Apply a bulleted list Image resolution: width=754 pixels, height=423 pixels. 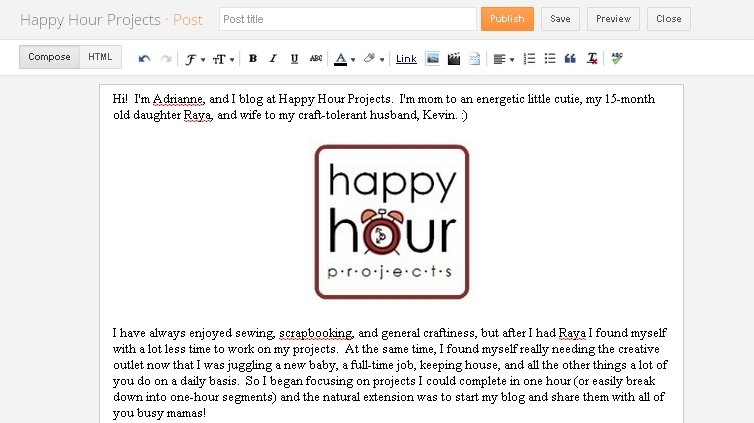tap(550, 59)
